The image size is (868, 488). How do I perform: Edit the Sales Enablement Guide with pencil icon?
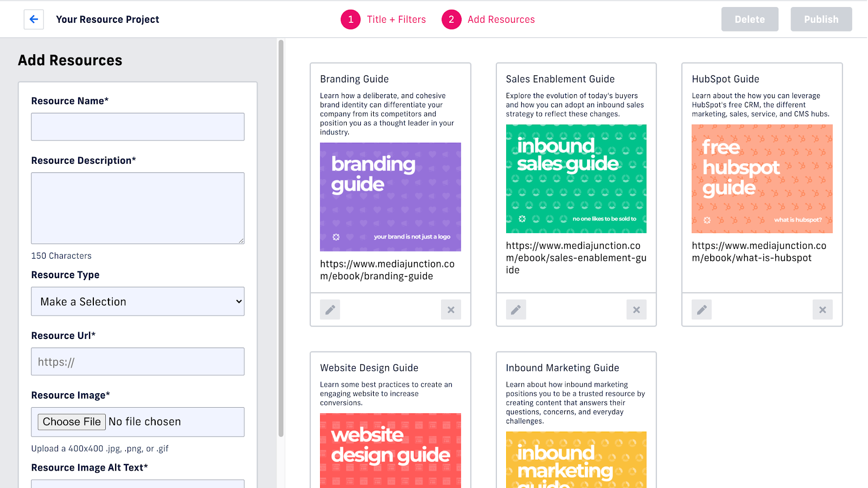click(516, 310)
